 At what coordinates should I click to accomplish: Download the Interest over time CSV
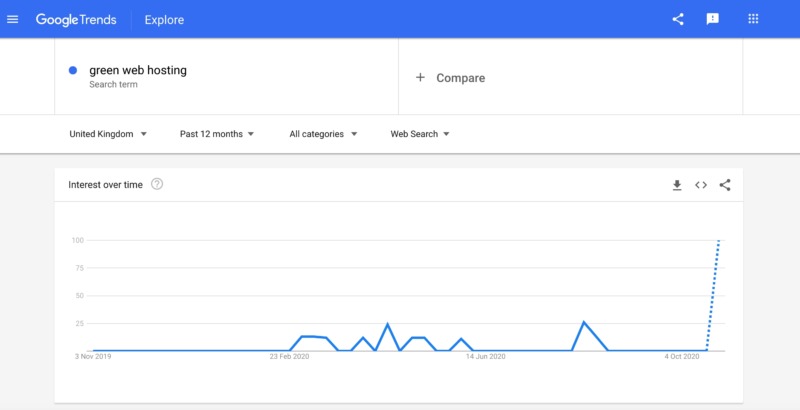[677, 185]
